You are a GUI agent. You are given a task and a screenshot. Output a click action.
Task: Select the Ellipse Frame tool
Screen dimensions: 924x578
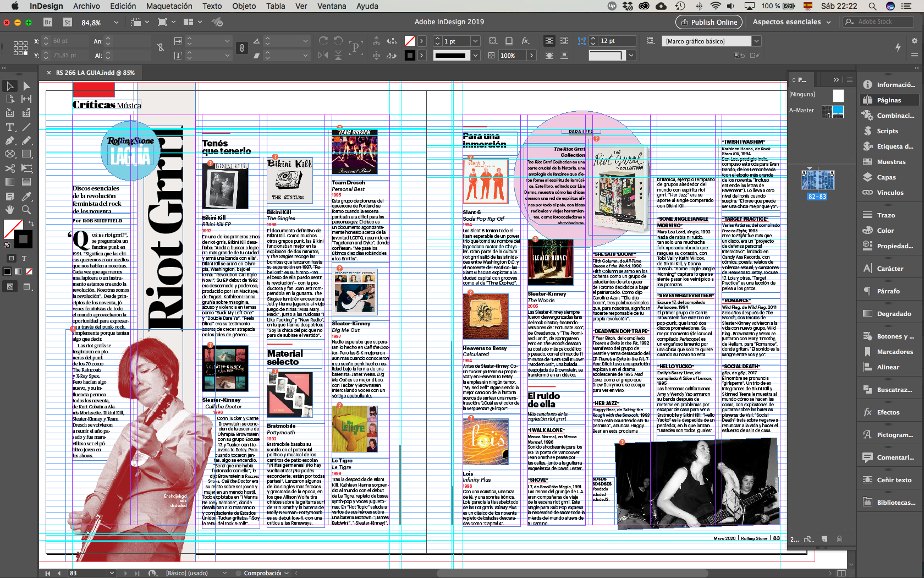[10, 154]
